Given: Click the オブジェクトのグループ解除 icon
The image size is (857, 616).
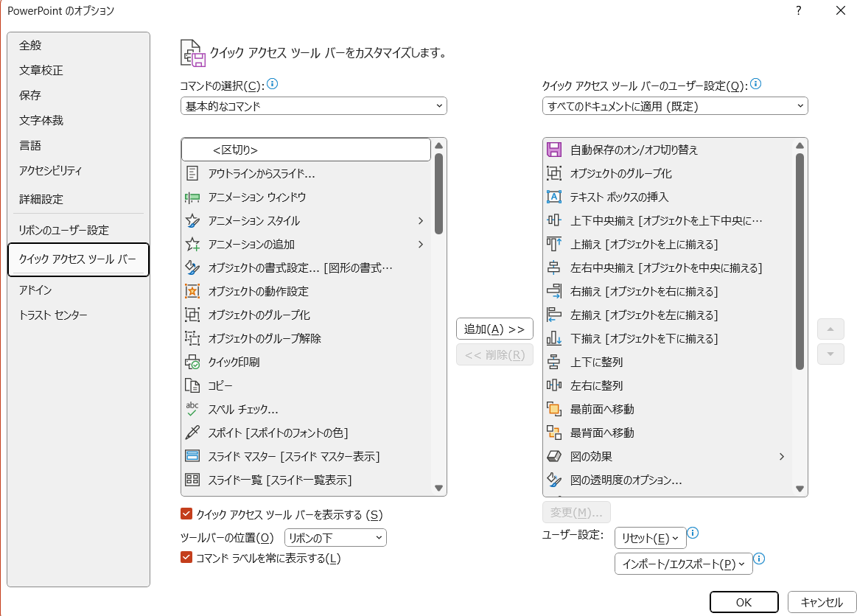Looking at the screenshot, I should pyautogui.click(x=192, y=337).
